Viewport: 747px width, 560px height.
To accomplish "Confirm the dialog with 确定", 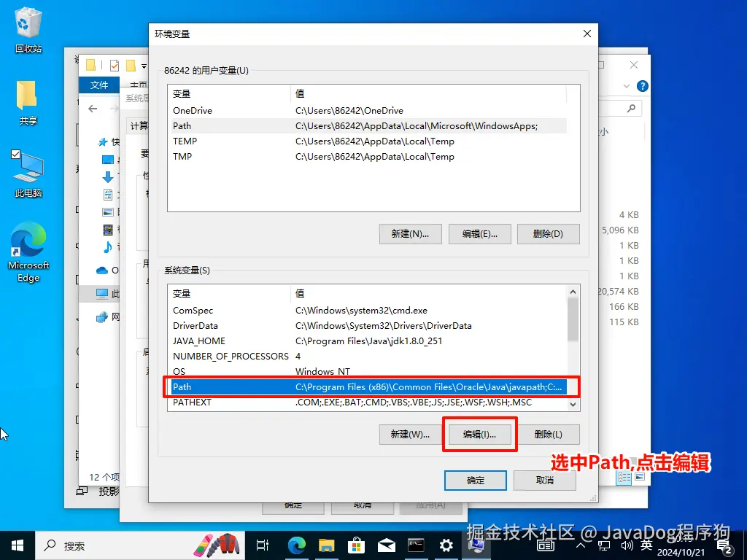I will 476,481.
